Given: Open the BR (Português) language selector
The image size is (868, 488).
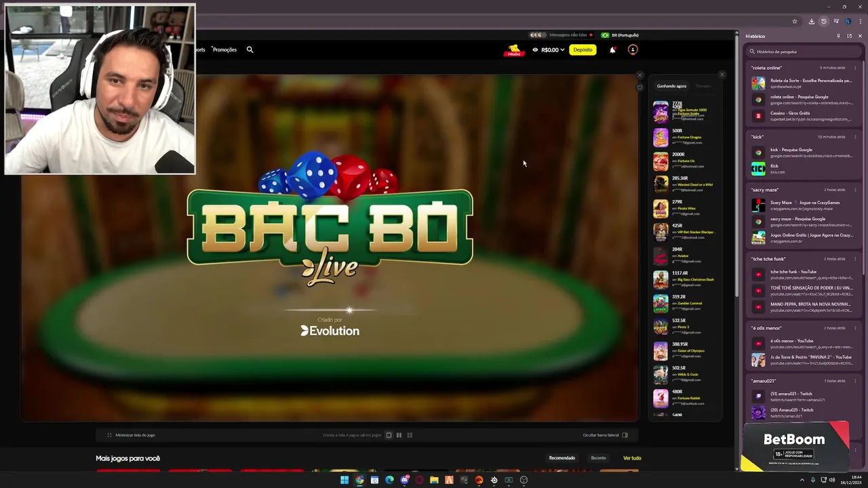Looking at the screenshot, I should (x=620, y=35).
